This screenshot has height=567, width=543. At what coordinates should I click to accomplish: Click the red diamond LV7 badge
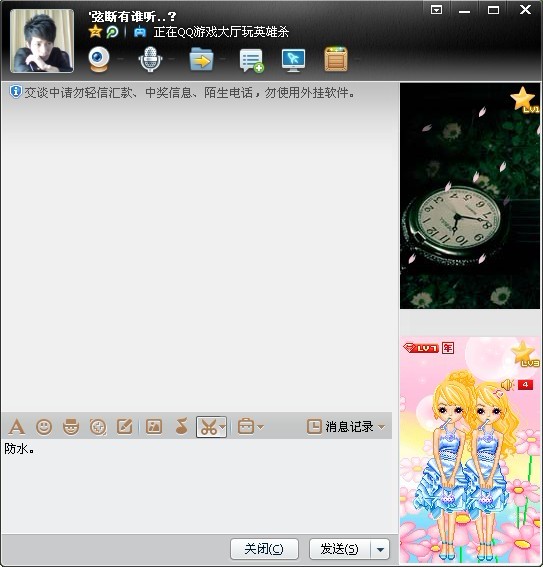coord(421,348)
